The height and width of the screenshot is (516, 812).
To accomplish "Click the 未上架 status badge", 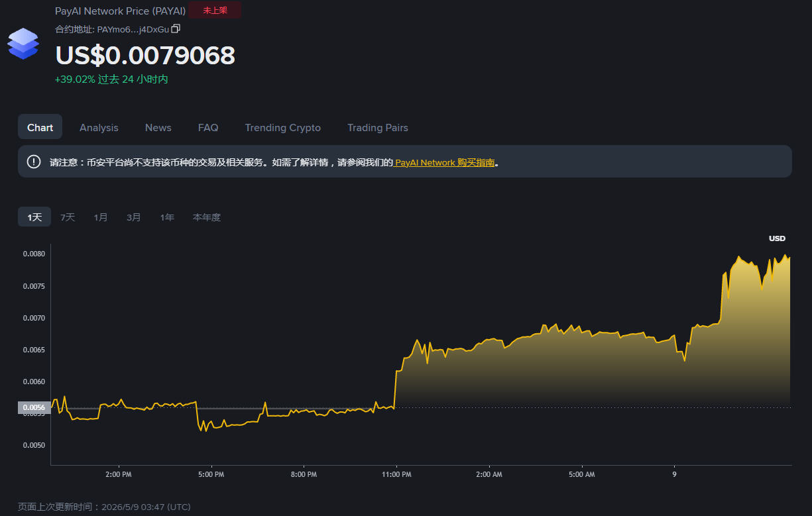I will click(x=215, y=10).
